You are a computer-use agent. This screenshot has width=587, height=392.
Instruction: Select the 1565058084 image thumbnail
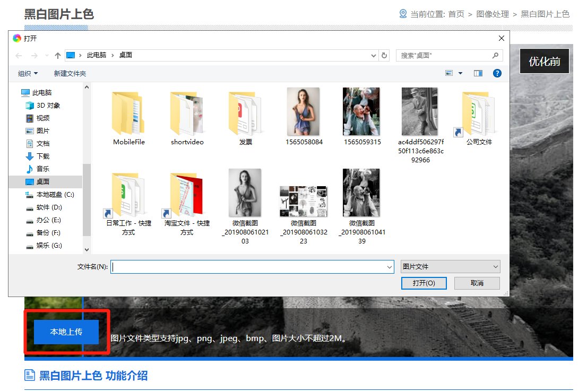point(304,113)
